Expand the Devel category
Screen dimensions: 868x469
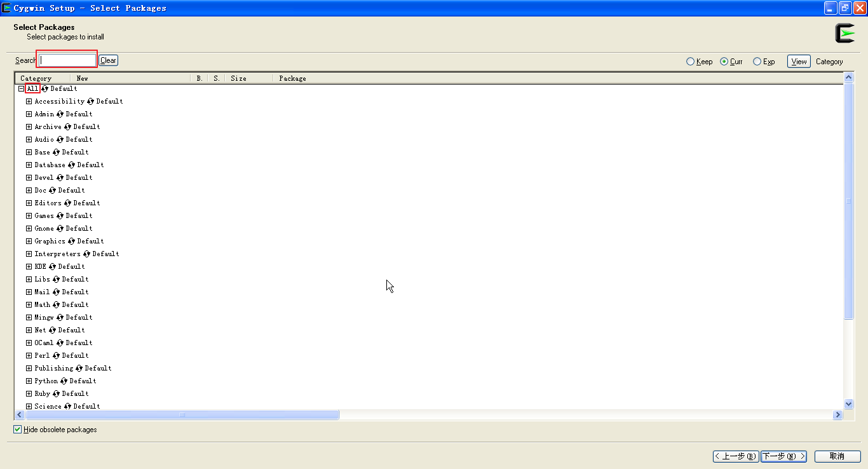click(29, 178)
